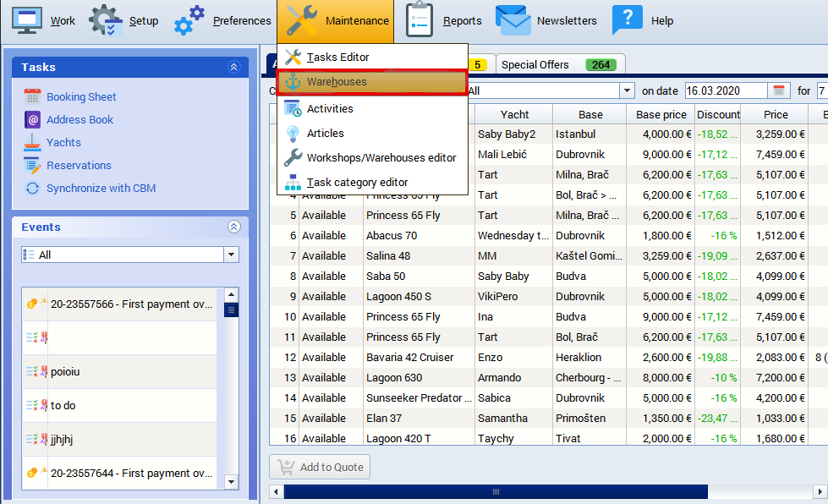
Task: Open the Events filter 'All' dropdown
Action: 231,255
